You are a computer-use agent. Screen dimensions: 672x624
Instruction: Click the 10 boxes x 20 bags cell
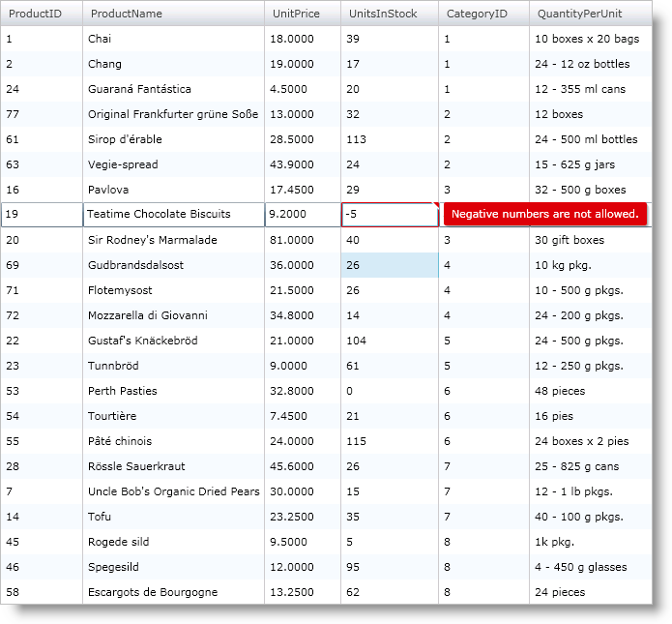pyautogui.click(x=587, y=39)
